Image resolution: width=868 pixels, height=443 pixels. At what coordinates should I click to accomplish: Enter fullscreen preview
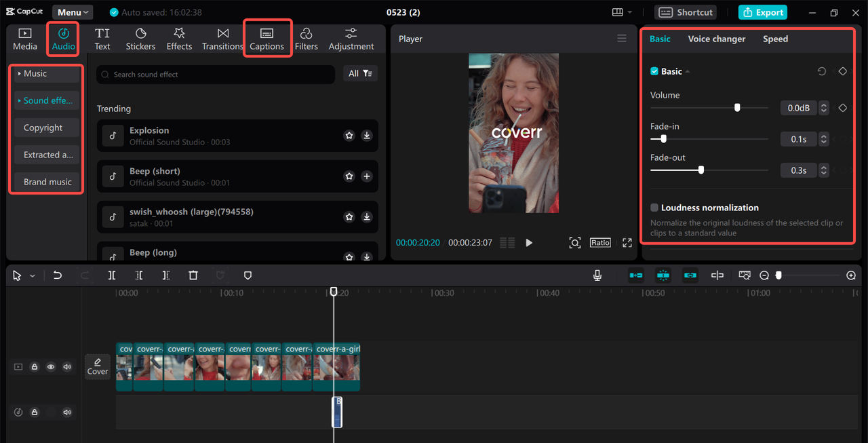(x=627, y=243)
